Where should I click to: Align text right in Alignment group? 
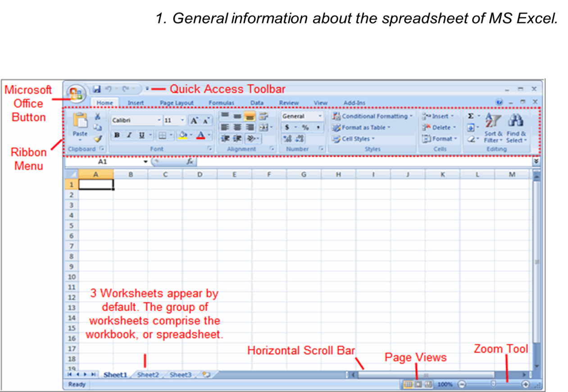click(249, 128)
